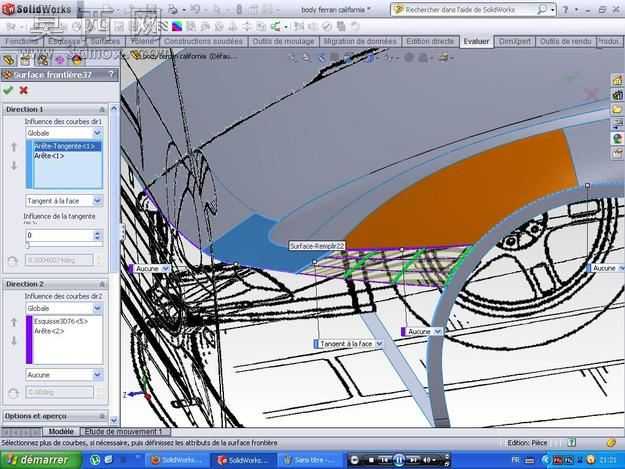
Task: Open the Direction 1 'Globale' curve influence dropdown
Action: (x=98, y=133)
